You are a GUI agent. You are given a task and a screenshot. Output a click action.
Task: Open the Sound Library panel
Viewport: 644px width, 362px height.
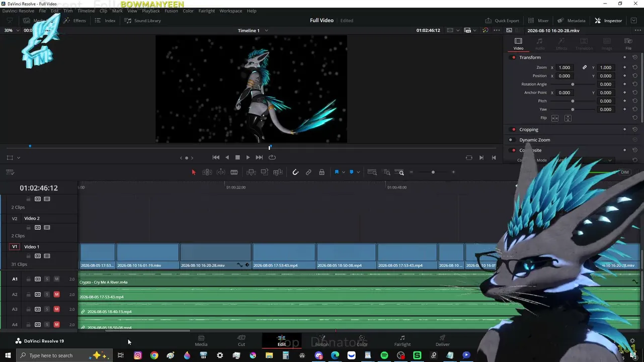tap(142, 21)
